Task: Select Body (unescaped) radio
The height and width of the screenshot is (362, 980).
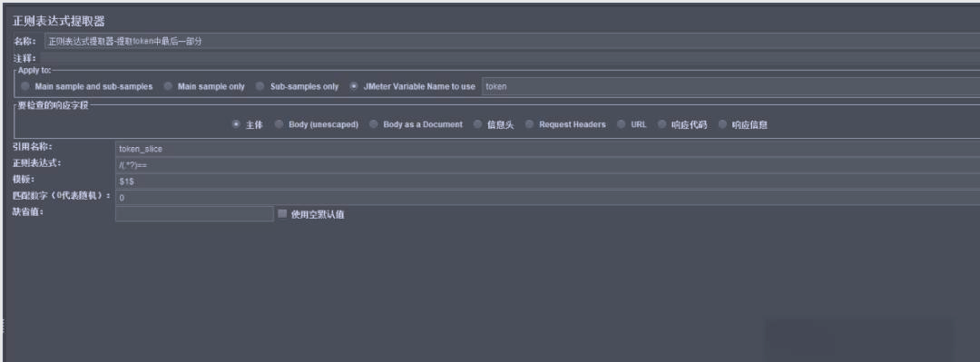Action: [x=279, y=124]
